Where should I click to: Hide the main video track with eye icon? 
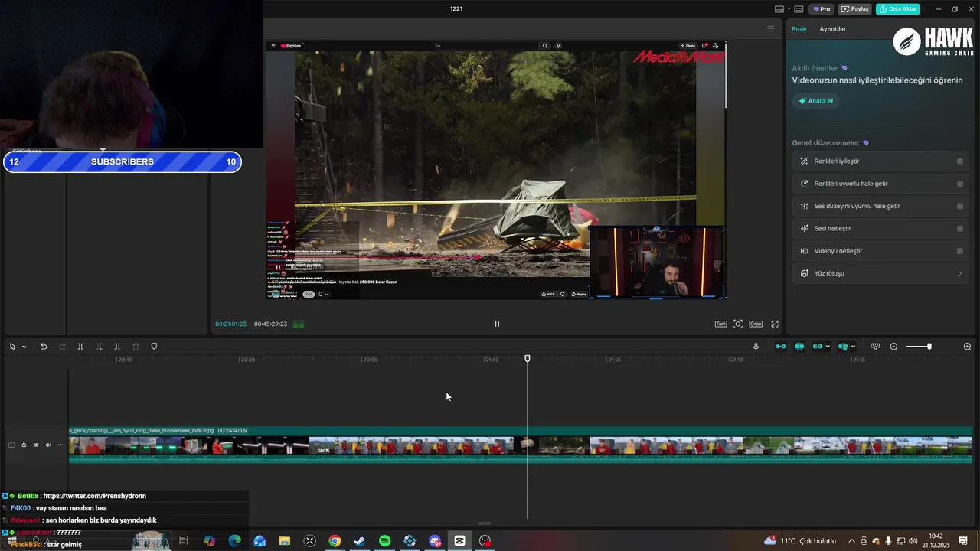click(36, 445)
